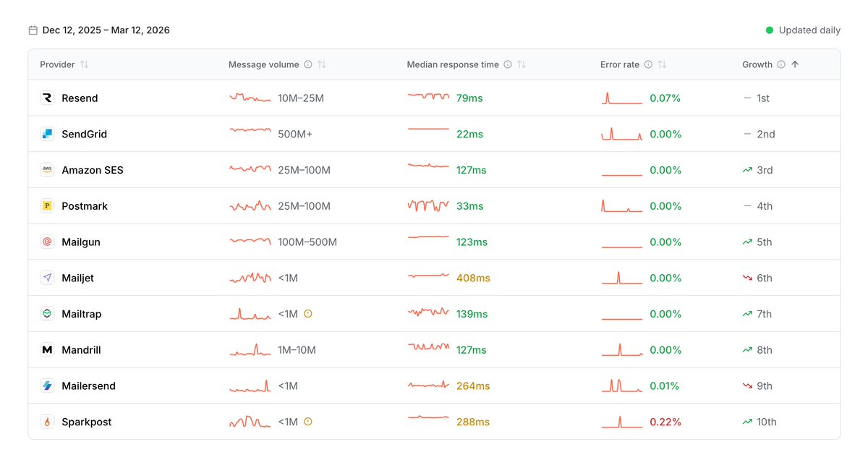Click the Mailtrap provider logo

(x=47, y=314)
